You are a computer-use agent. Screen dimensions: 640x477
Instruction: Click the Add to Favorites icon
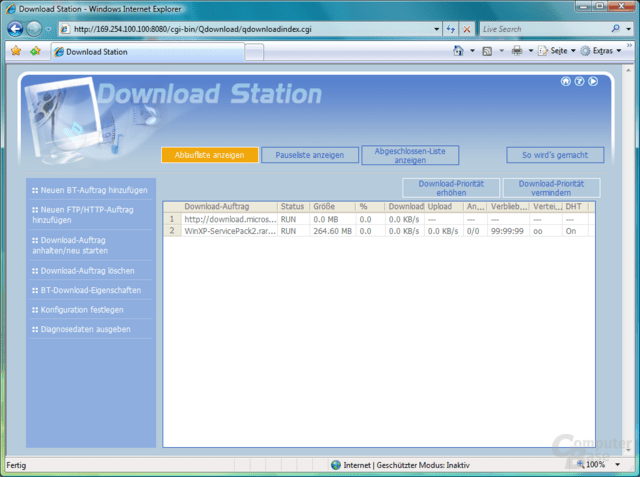click(35, 51)
